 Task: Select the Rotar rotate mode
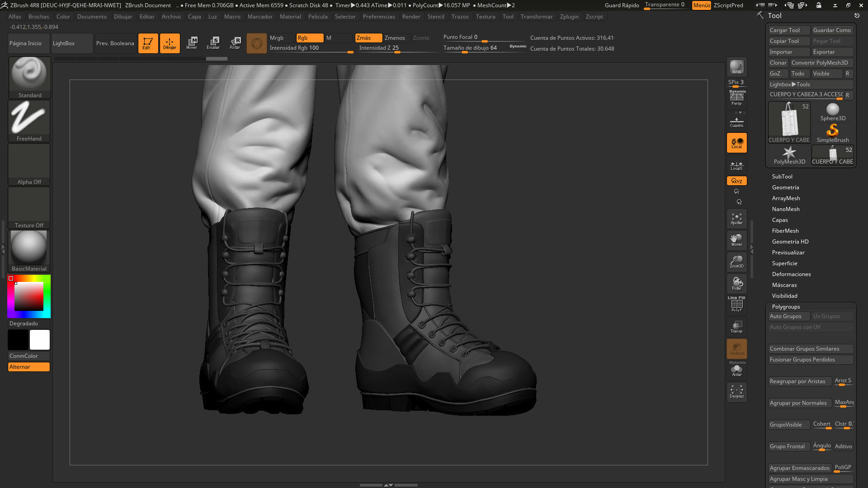click(235, 43)
